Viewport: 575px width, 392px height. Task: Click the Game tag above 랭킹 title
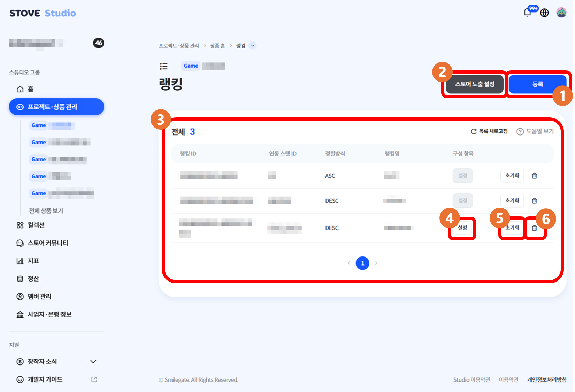[191, 66]
